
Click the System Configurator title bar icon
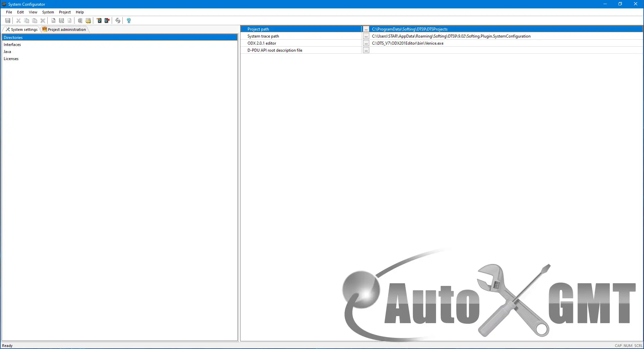[4, 4]
